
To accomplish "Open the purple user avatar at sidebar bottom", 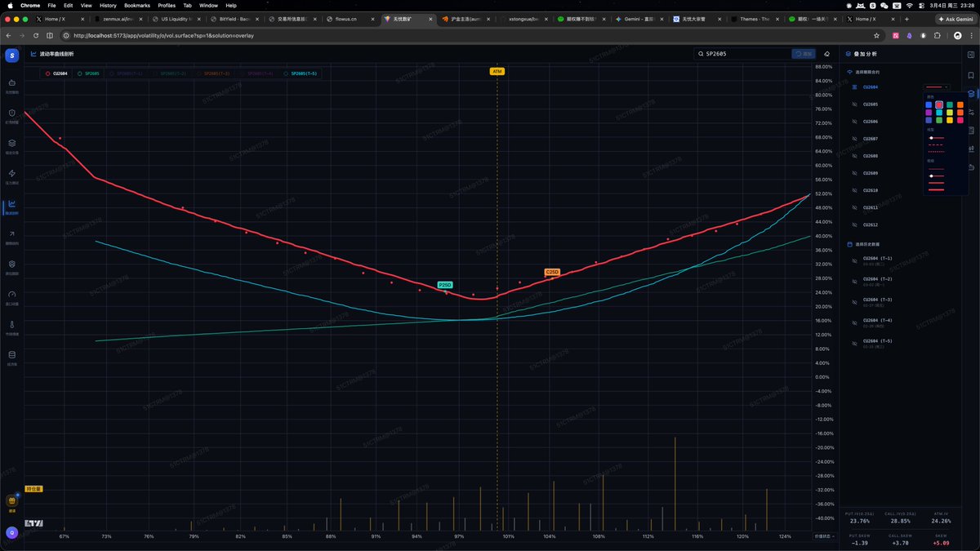I will (x=11, y=532).
